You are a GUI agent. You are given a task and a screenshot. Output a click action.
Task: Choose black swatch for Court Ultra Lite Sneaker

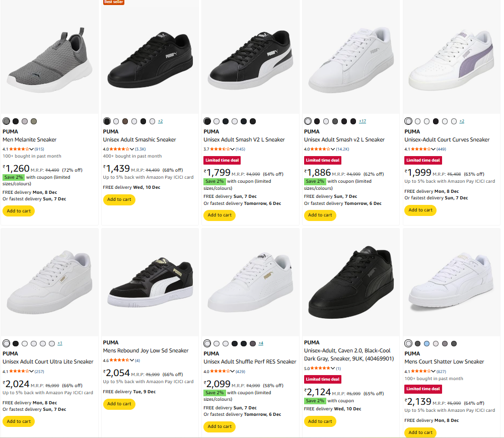coord(15,343)
